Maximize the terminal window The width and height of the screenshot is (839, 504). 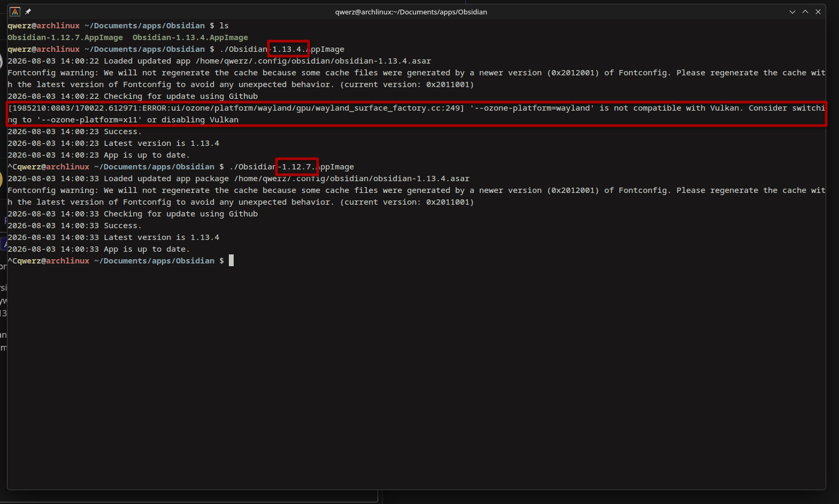pos(805,12)
